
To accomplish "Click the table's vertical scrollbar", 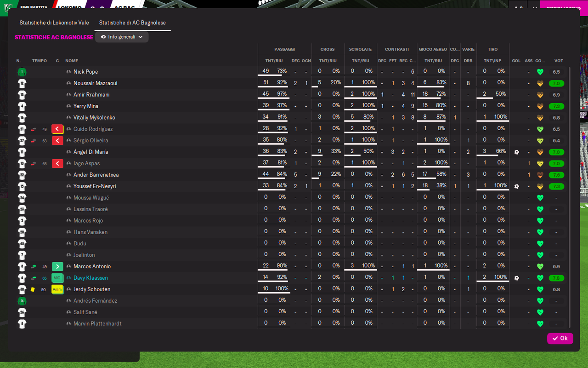I will click(x=570, y=197).
